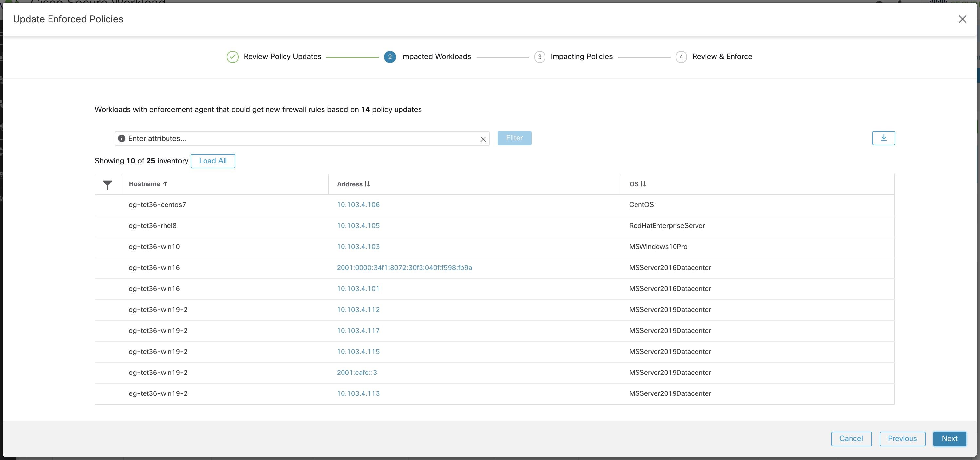This screenshot has height=460, width=980.
Task: Click the Filter button
Action: click(x=514, y=138)
